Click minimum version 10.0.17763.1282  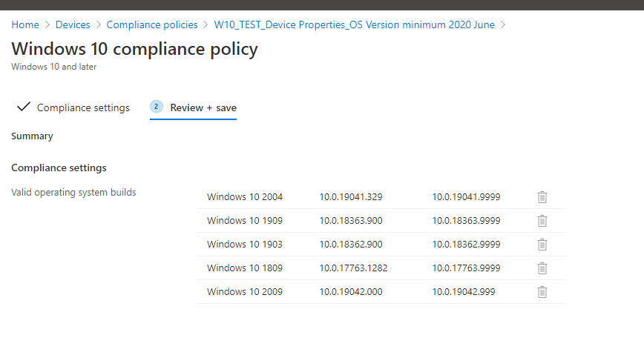tap(354, 268)
